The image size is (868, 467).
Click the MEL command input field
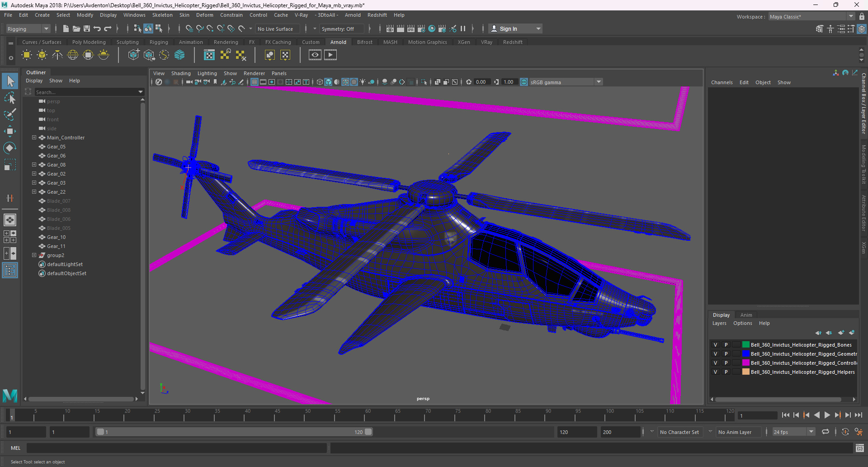point(177,448)
